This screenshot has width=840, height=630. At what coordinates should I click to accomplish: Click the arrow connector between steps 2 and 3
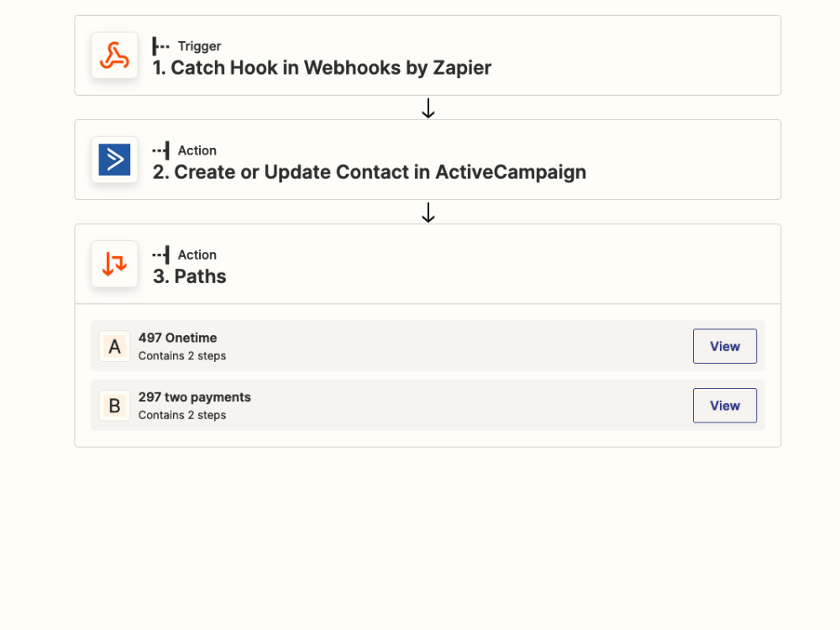click(x=428, y=212)
